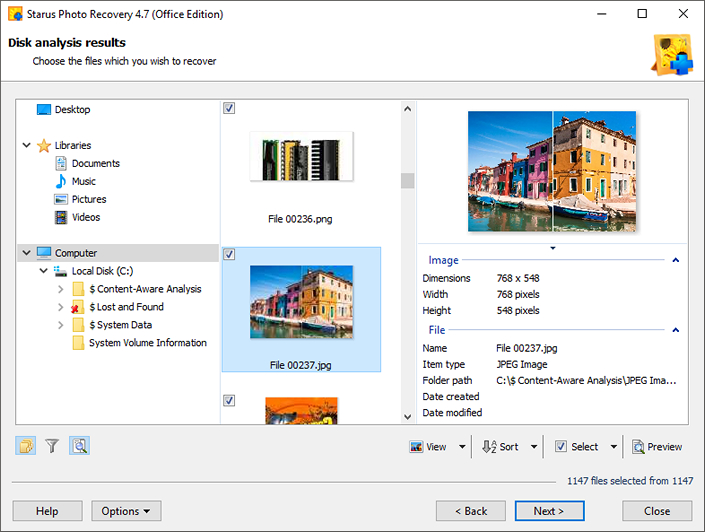The height and width of the screenshot is (532, 705).
Task: Click the file list scrollbar thumb
Action: point(407,181)
